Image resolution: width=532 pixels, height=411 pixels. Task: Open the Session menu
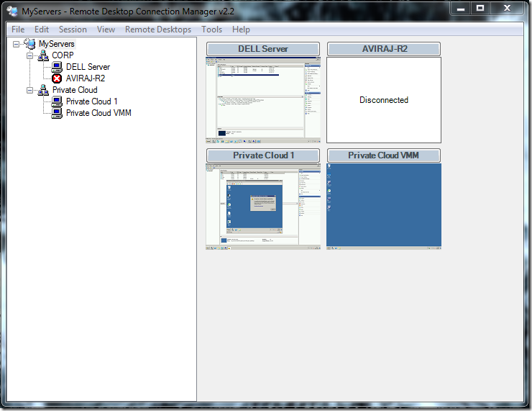coord(73,30)
